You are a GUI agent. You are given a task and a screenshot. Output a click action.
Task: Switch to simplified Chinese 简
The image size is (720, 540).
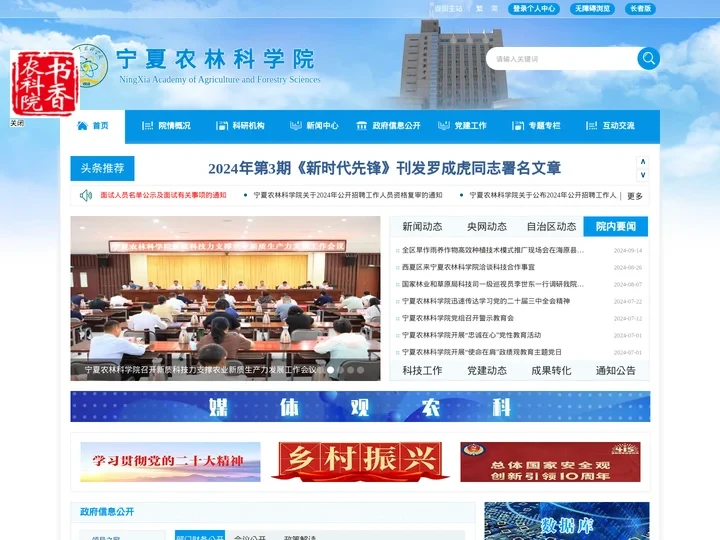[x=495, y=9]
